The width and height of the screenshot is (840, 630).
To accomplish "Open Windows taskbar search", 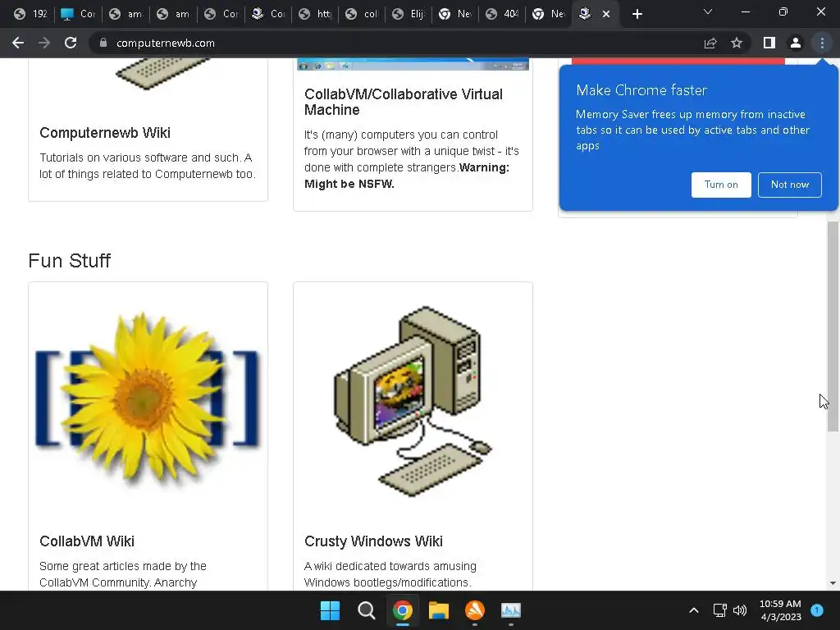I will pyautogui.click(x=367, y=610).
